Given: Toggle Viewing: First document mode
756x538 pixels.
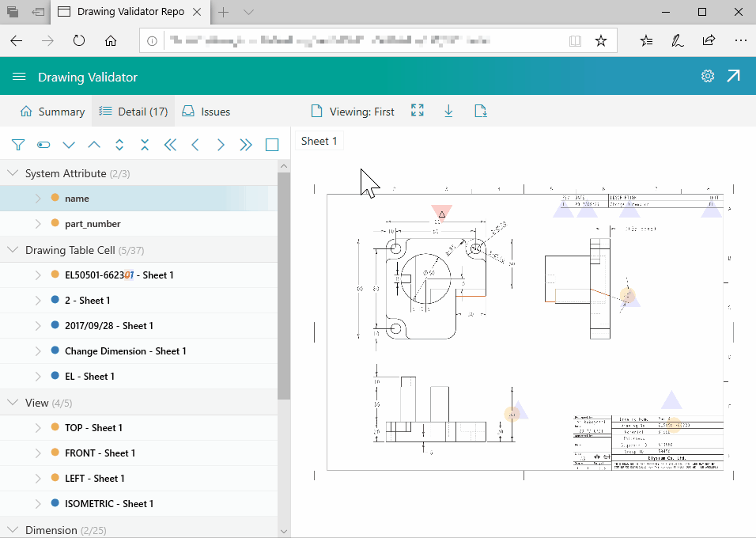Looking at the screenshot, I should tap(353, 112).
